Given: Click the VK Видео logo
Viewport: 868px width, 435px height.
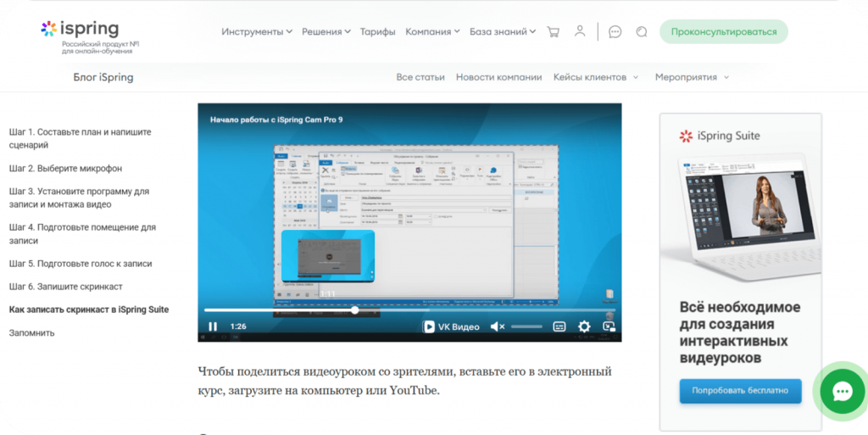Looking at the screenshot, I should coord(451,326).
